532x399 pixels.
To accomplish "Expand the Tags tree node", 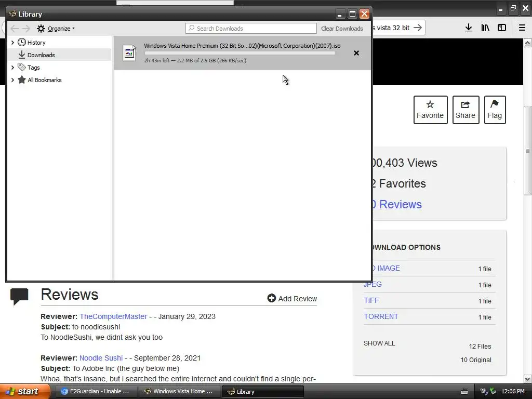I will (x=12, y=68).
